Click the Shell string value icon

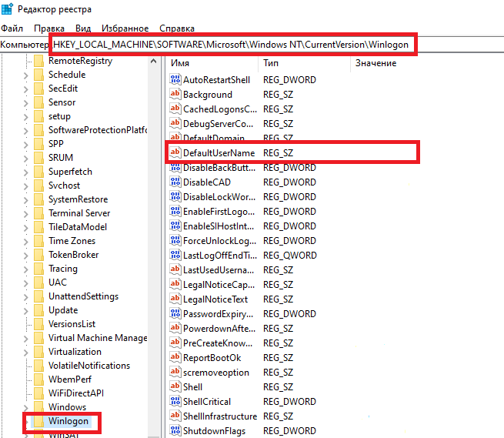(x=175, y=387)
